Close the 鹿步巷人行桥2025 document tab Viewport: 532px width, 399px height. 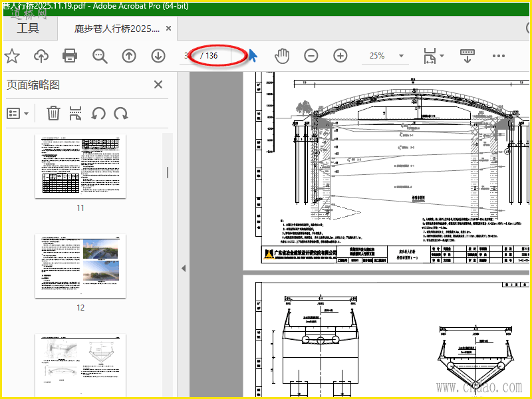[x=168, y=29]
